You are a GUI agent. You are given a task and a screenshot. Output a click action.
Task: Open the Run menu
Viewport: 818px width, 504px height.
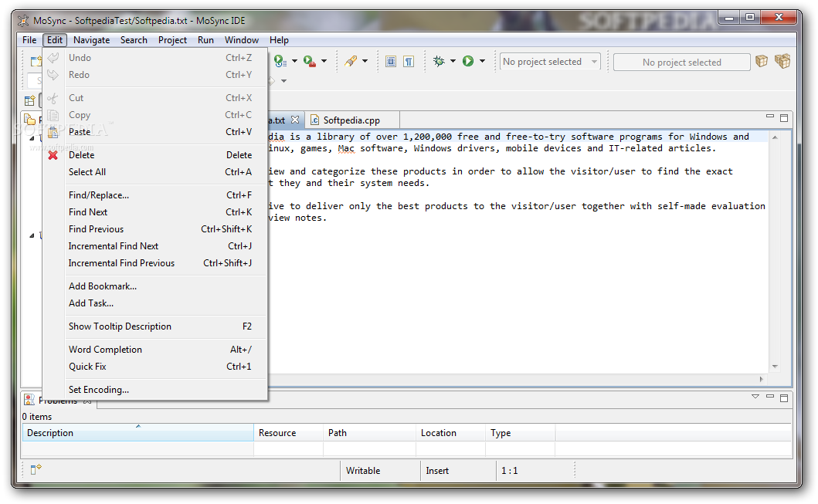point(205,40)
